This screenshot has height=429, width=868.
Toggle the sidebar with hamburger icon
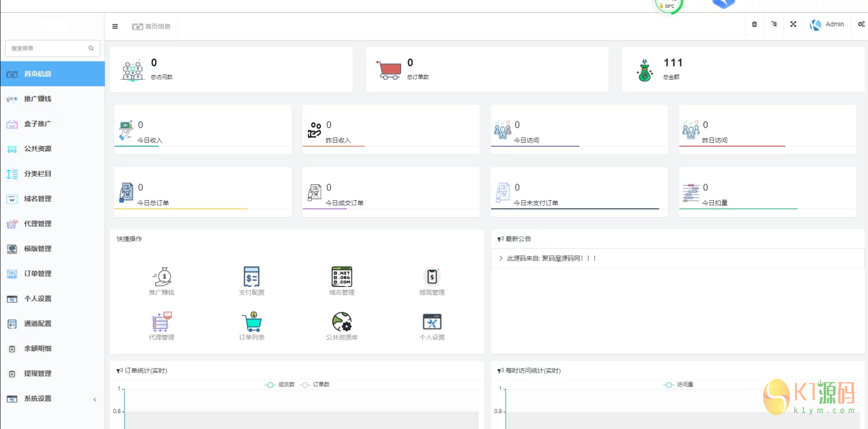click(x=115, y=26)
